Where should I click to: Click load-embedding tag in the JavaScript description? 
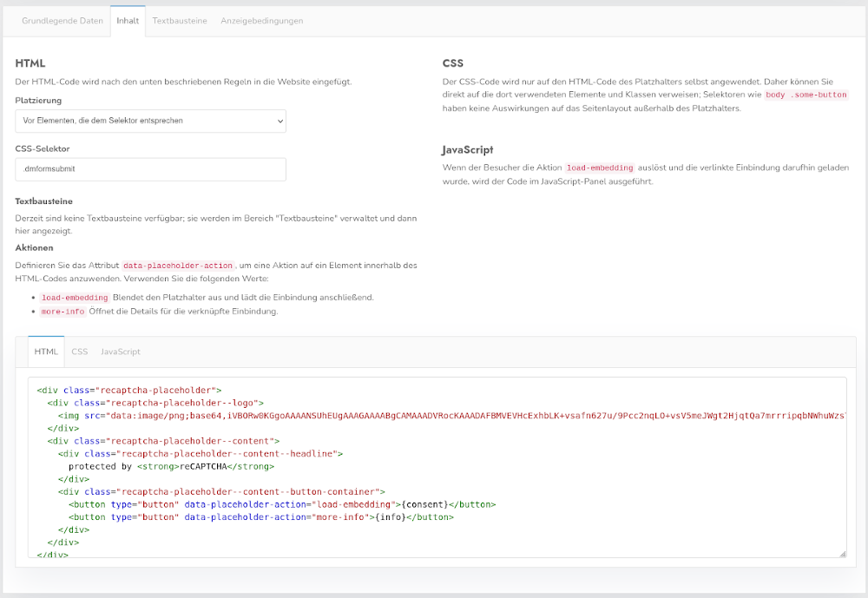pyautogui.click(x=601, y=168)
